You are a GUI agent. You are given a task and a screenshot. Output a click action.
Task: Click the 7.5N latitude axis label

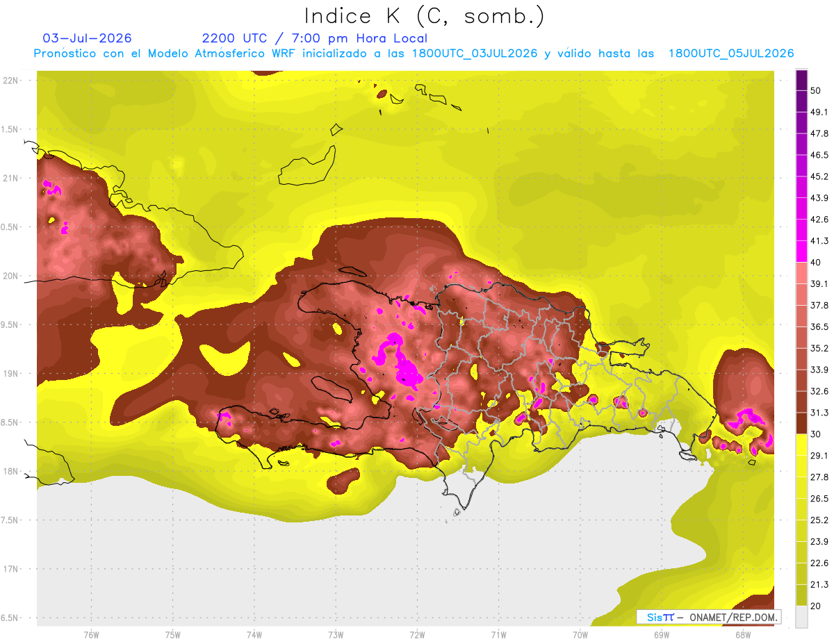pyautogui.click(x=10, y=520)
